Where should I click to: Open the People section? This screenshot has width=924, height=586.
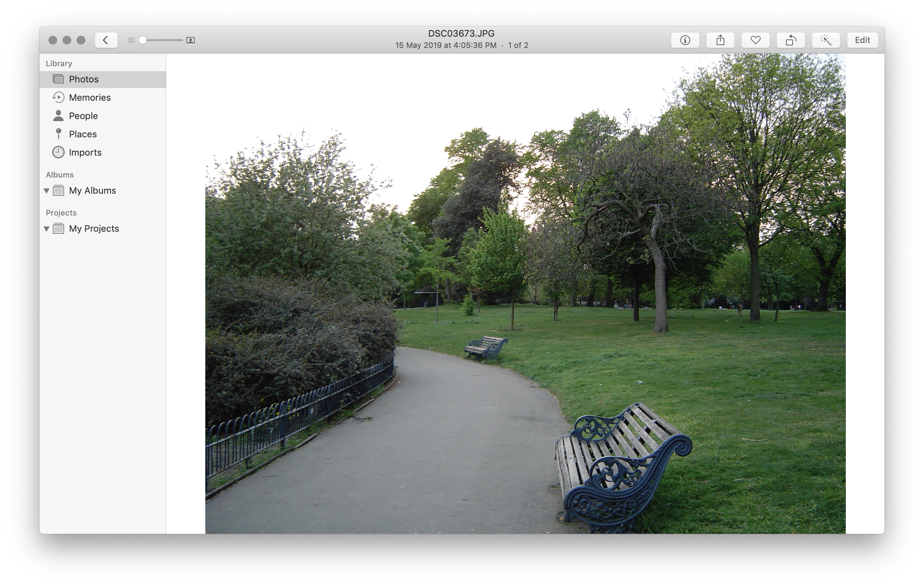coord(83,116)
